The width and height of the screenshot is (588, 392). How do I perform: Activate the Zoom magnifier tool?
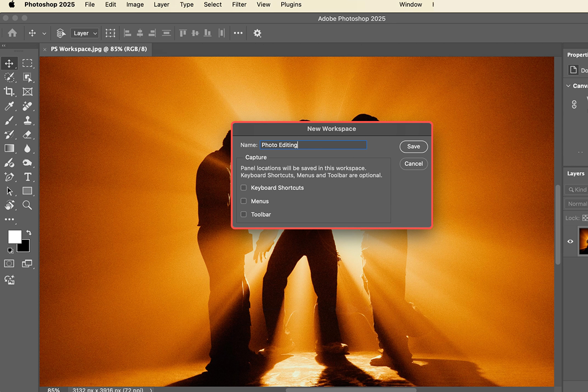[27, 205]
